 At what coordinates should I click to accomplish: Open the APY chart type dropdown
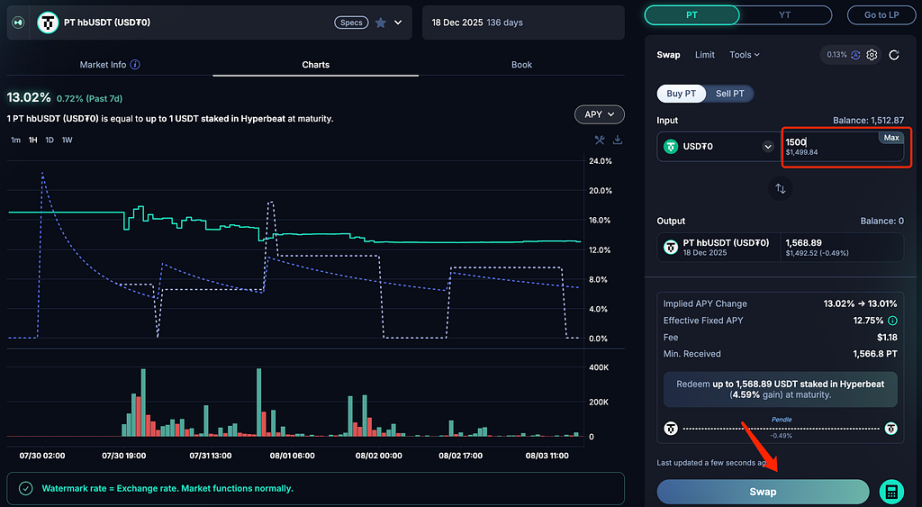click(599, 114)
